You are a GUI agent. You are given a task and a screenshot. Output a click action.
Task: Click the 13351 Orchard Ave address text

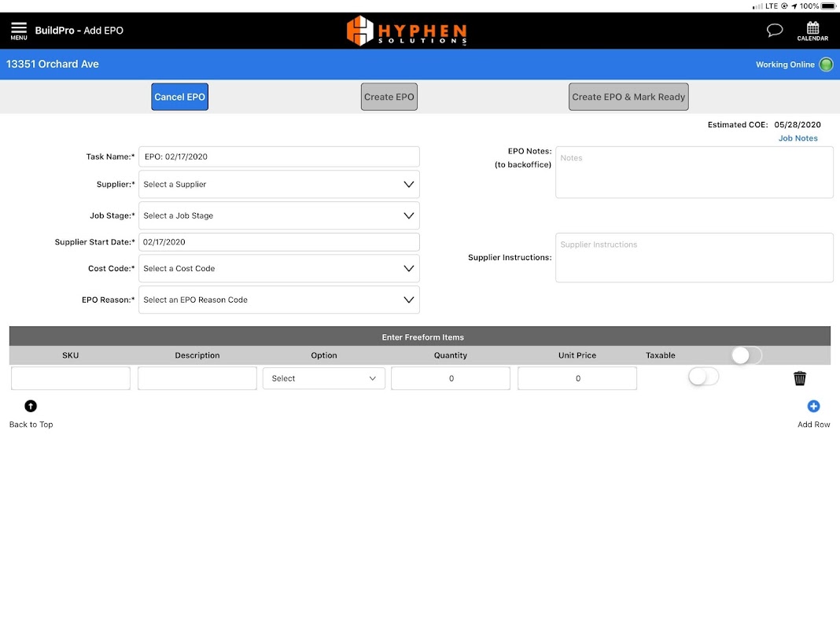click(53, 64)
